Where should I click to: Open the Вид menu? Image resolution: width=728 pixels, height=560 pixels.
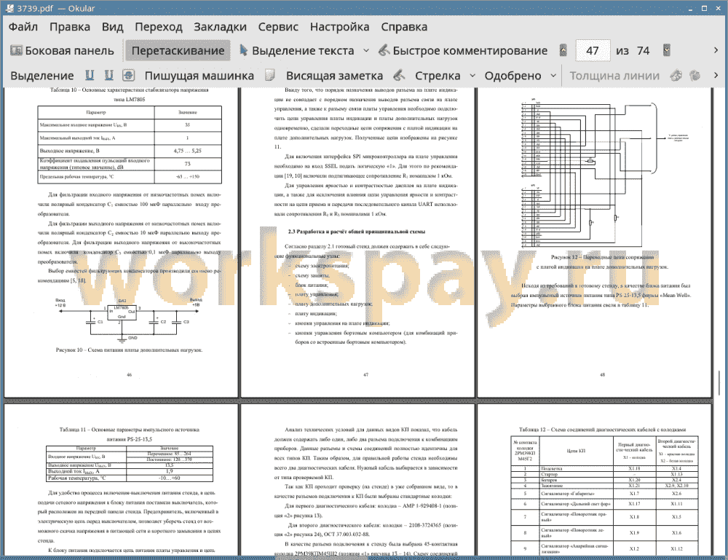112,27
